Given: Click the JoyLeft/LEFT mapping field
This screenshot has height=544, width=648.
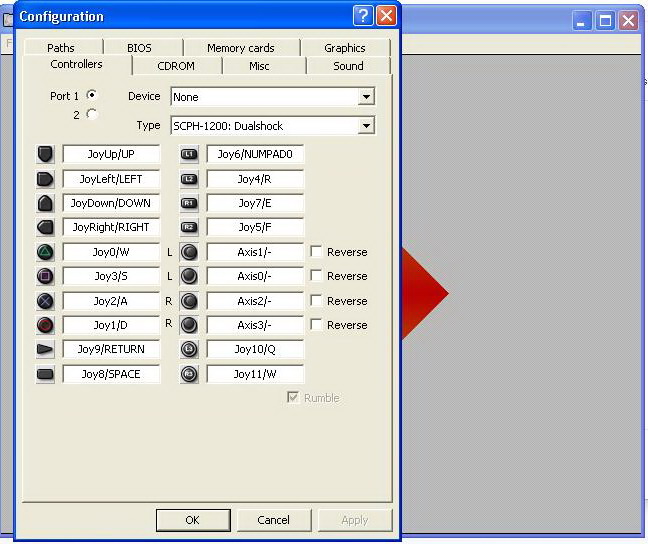Looking at the screenshot, I should [x=111, y=179].
